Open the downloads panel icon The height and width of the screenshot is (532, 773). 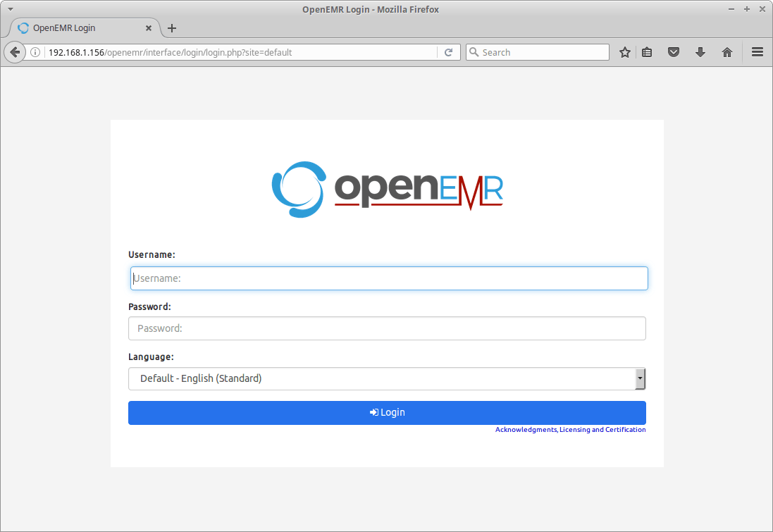tap(700, 51)
